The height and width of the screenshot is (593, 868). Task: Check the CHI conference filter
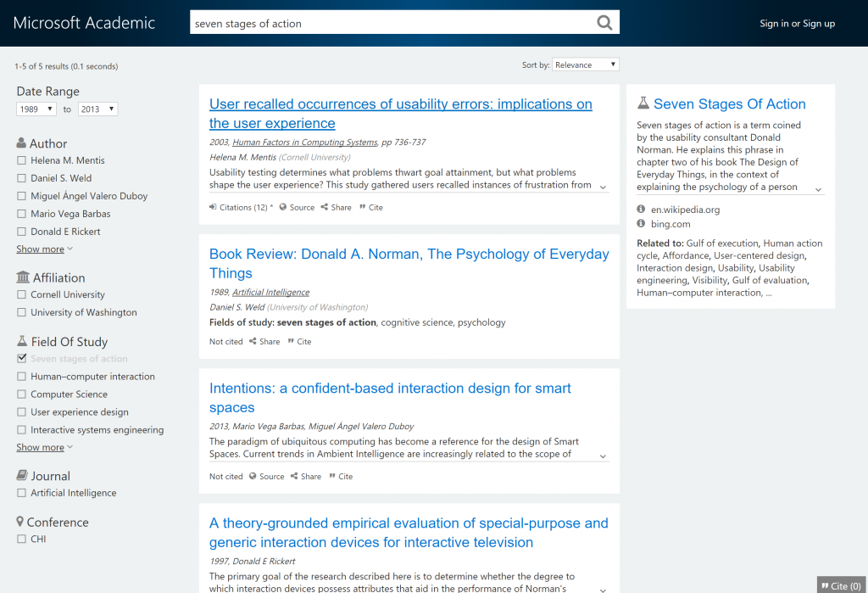click(21, 539)
